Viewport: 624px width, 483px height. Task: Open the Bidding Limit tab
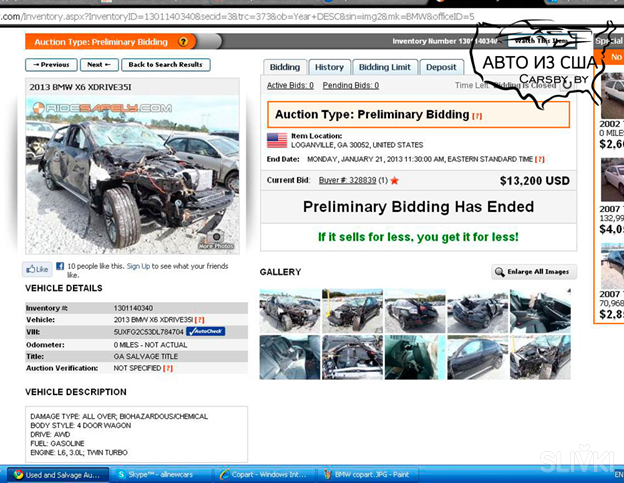[x=384, y=67]
